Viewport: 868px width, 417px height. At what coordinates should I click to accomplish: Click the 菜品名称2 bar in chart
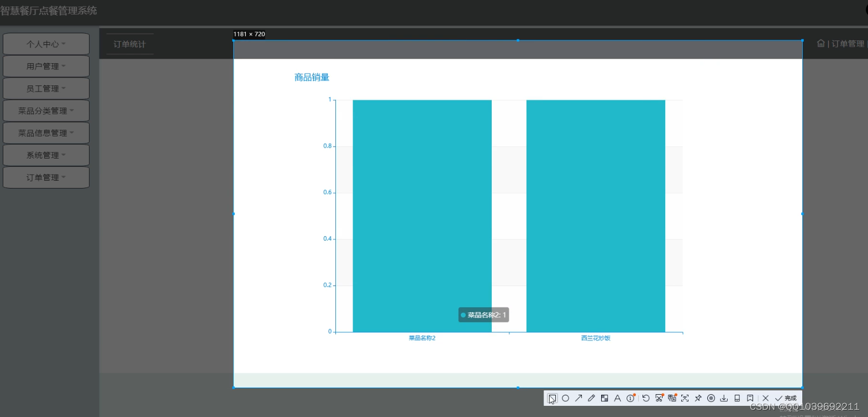422,216
